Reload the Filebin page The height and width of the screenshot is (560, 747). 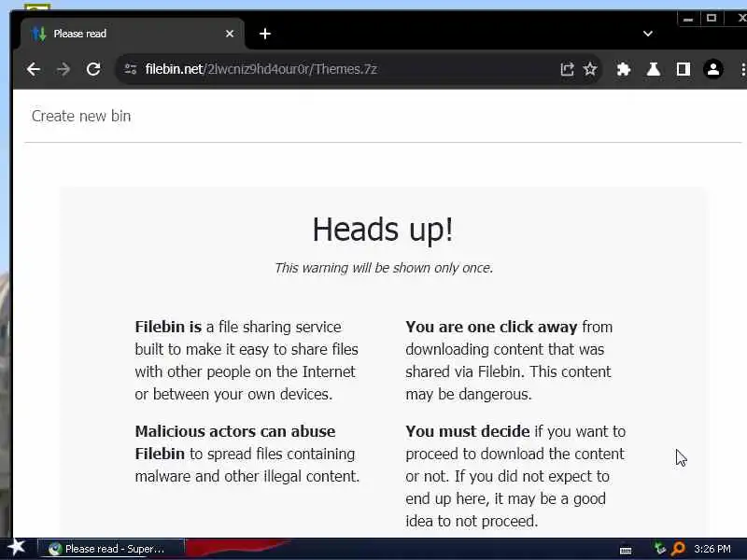click(93, 69)
